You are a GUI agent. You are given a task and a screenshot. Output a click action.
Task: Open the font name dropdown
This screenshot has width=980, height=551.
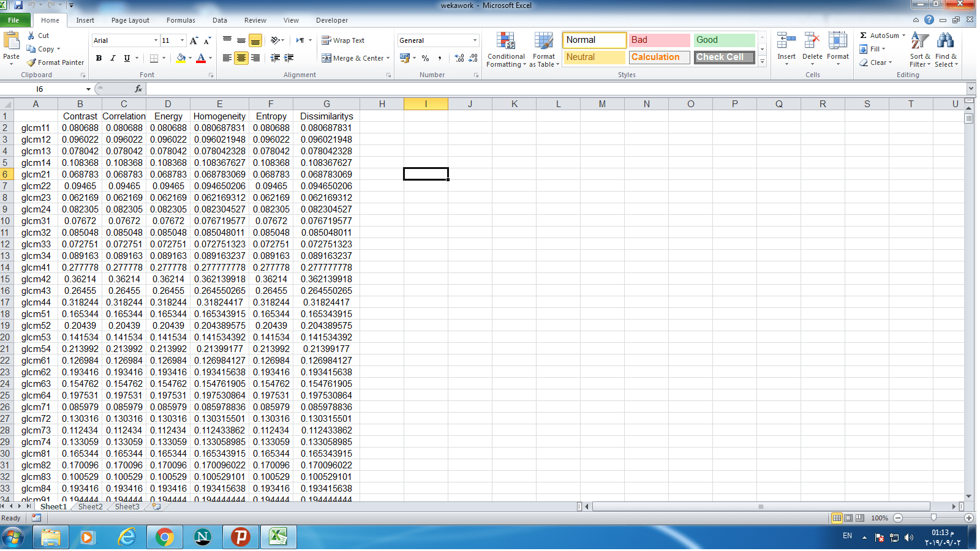(x=156, y=40)
